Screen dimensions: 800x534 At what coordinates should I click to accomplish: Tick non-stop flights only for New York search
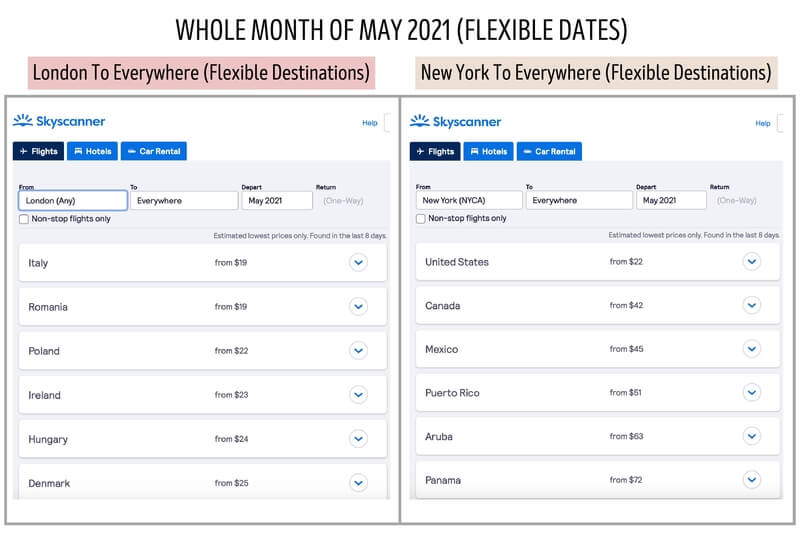420,218
